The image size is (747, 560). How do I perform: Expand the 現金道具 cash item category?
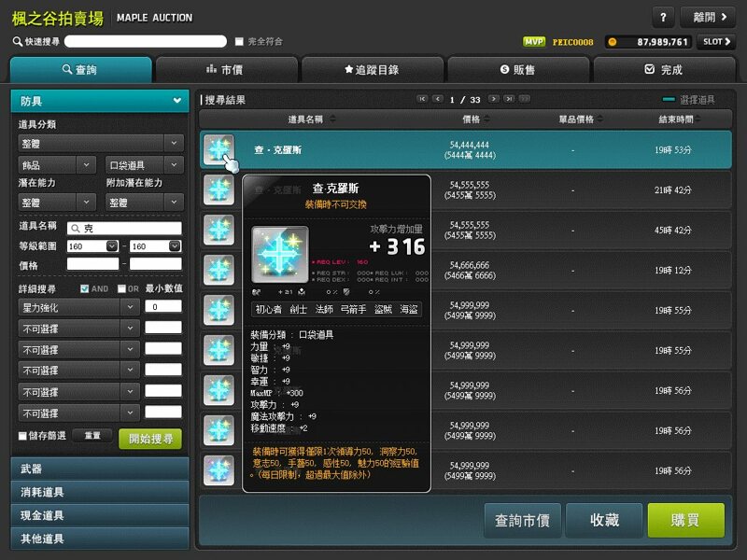click(x=100, y=515)
